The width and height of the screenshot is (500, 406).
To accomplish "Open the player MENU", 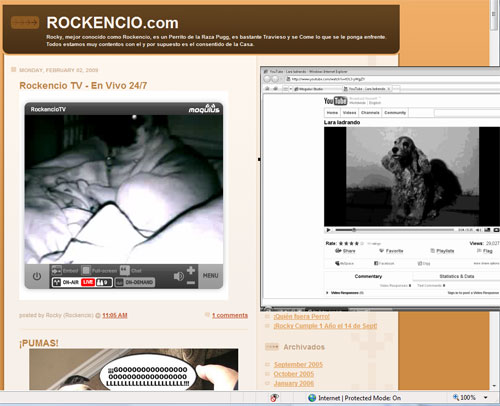I will (211, 276).
